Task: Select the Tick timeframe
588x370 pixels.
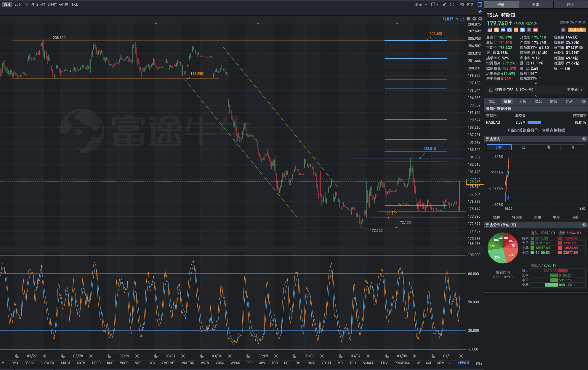Action: (x=75, y=4)
